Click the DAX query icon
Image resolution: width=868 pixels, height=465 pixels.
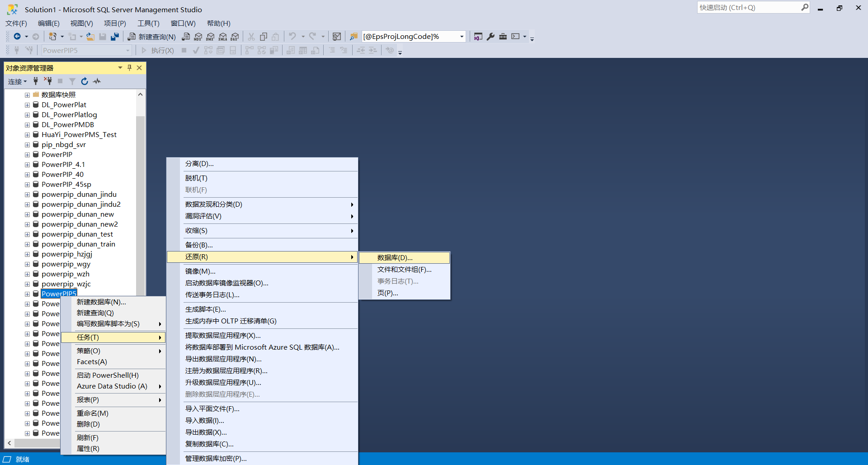click(x=235, y=37)
